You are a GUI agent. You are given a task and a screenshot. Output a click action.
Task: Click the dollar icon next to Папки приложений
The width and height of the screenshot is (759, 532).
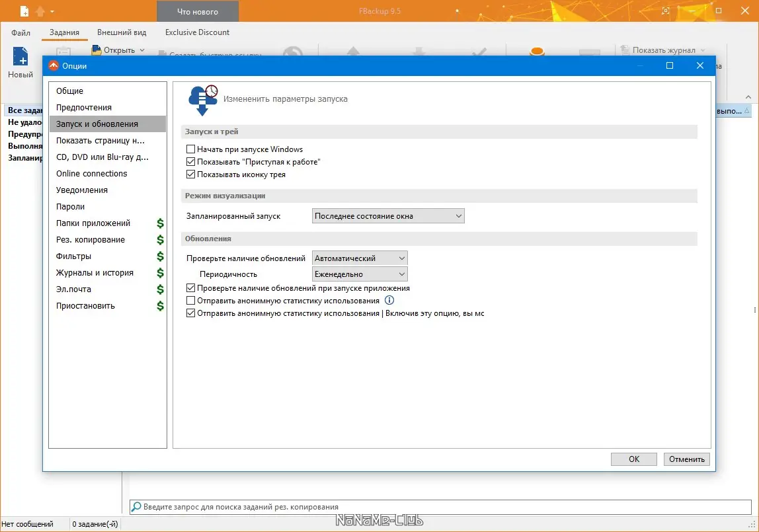(x=160, y=223)
